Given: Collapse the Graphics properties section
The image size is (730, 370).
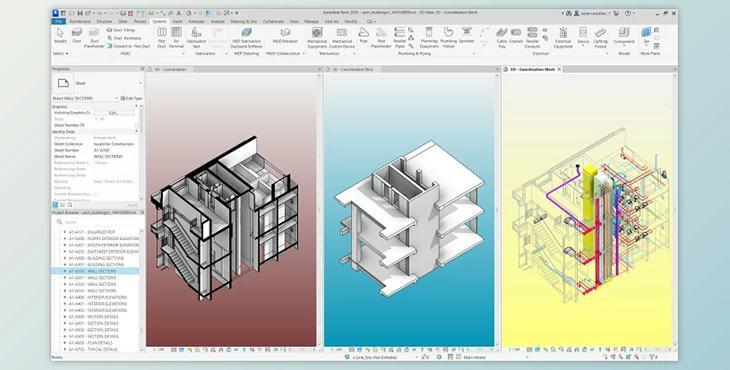Looking at the screenshot, I should [x=137, y=107].
